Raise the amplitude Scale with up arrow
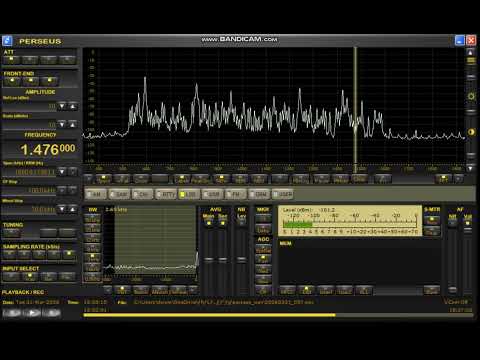480x360 pixels. [73, 124]
